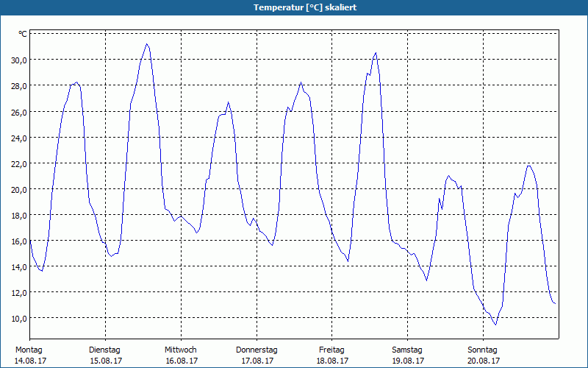Click the °C unit label on the axis

click(x=23, y=34)
